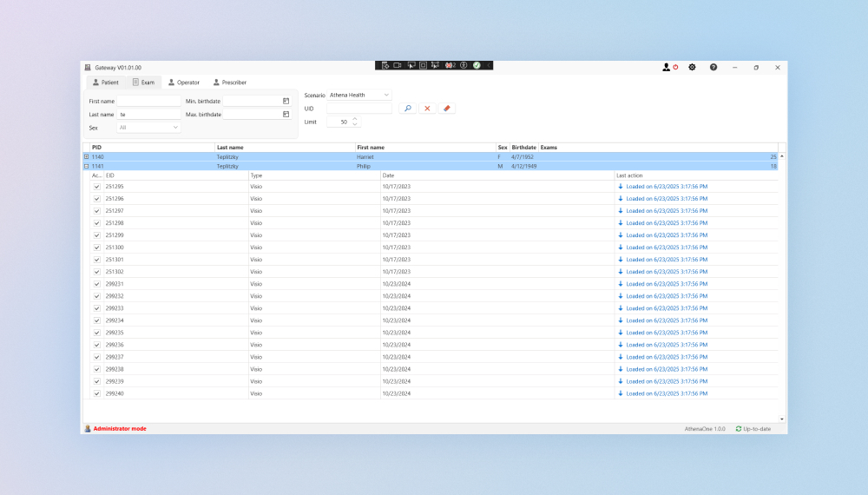The width and height of the screenshot is (868, 495).
Task: Open the Scenario Athena Health dropdown
Action: (x=359, y=95)
